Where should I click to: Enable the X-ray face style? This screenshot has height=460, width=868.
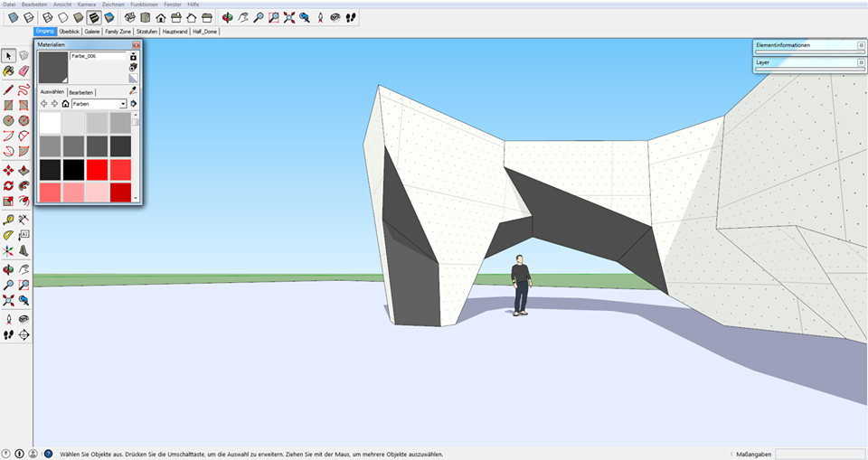coord(14,17)
